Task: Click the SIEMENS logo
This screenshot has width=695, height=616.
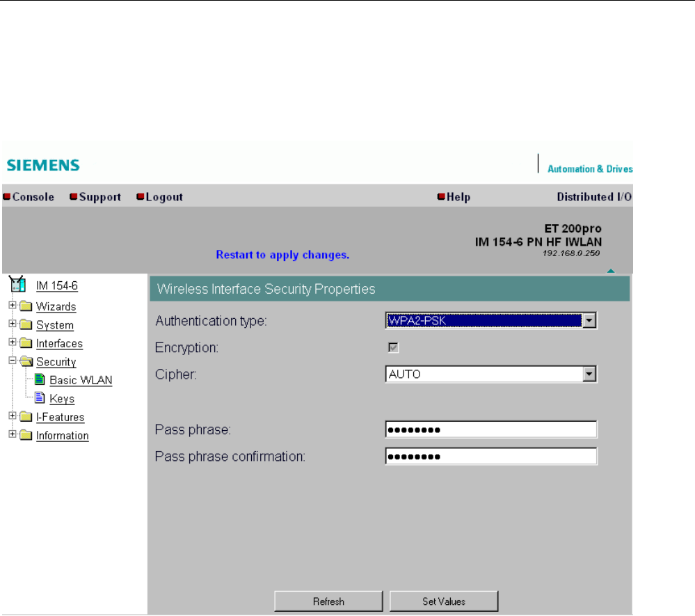Action: click(43, 166)
